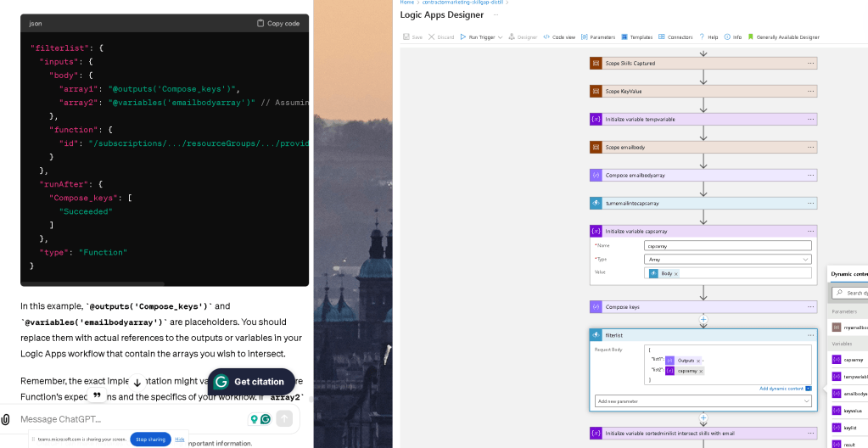Click the Message ChatGPT input field
The width and height of the screenshot is (868, 448).
point(130,419)
